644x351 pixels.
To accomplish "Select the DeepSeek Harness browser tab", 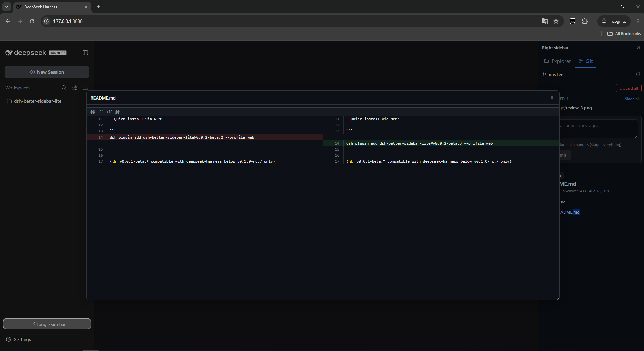I will click(x=52, y=7).
